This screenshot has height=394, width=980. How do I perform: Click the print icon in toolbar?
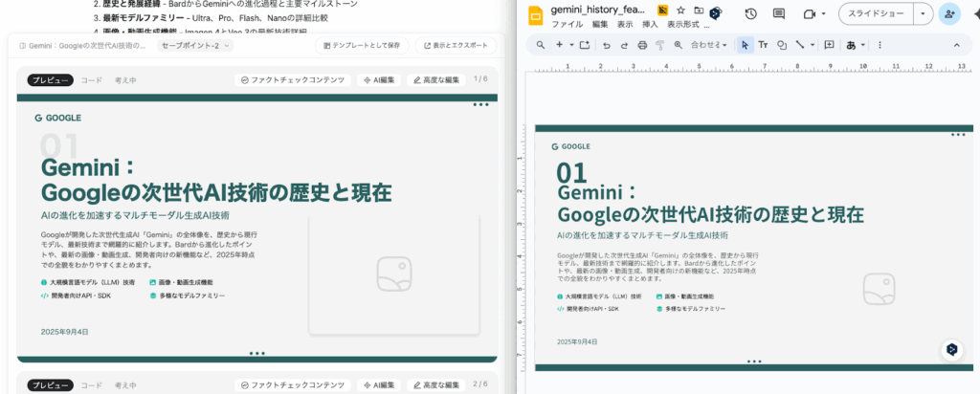click(x=642, y=45)
